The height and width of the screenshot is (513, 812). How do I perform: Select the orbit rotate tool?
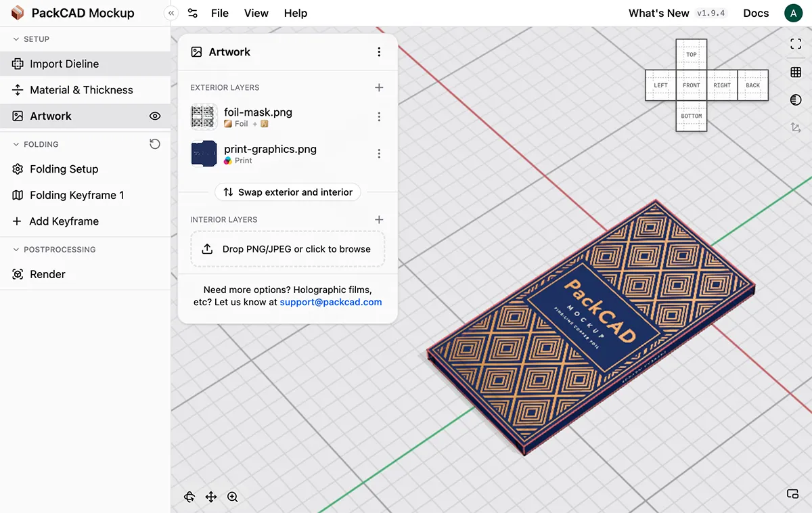189,497
